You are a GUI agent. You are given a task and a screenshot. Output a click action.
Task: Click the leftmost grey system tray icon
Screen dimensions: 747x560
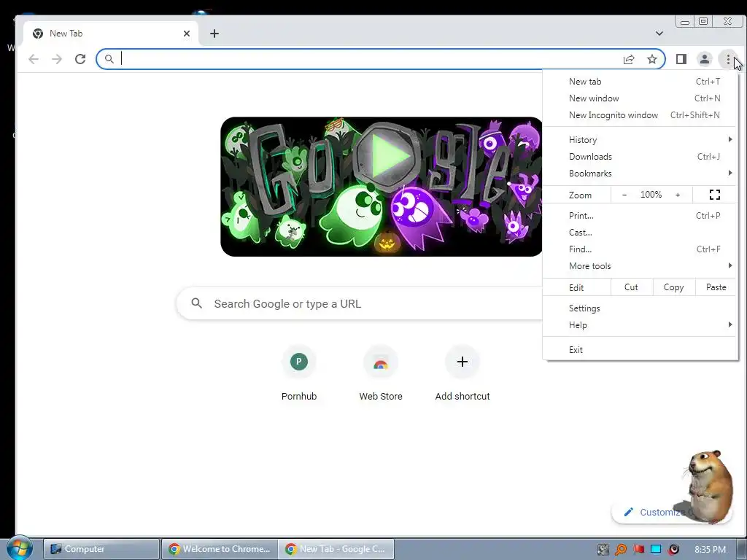tap(603, 550)
